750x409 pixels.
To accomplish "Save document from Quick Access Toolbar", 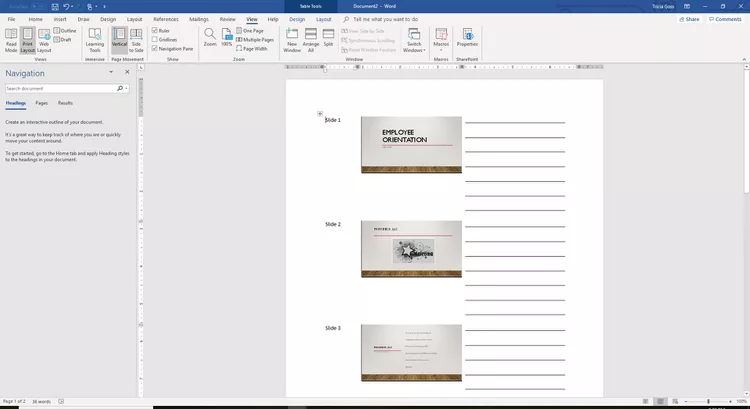I will tap(55, 6).
